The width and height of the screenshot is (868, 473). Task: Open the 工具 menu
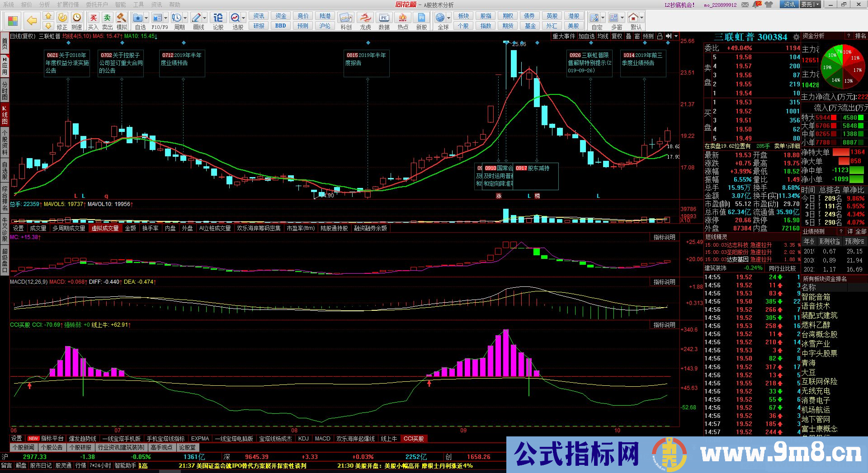tap(139, 5)
